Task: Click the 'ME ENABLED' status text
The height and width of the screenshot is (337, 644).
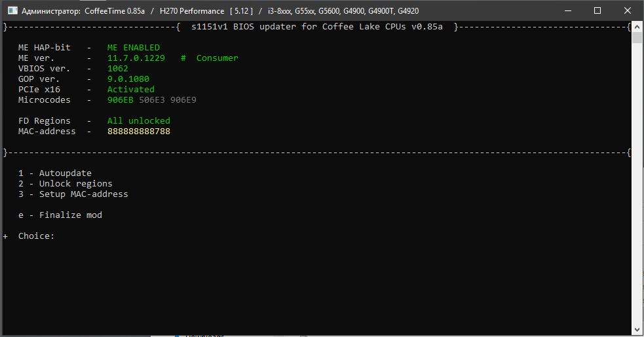Action: [x=134, y=48]
